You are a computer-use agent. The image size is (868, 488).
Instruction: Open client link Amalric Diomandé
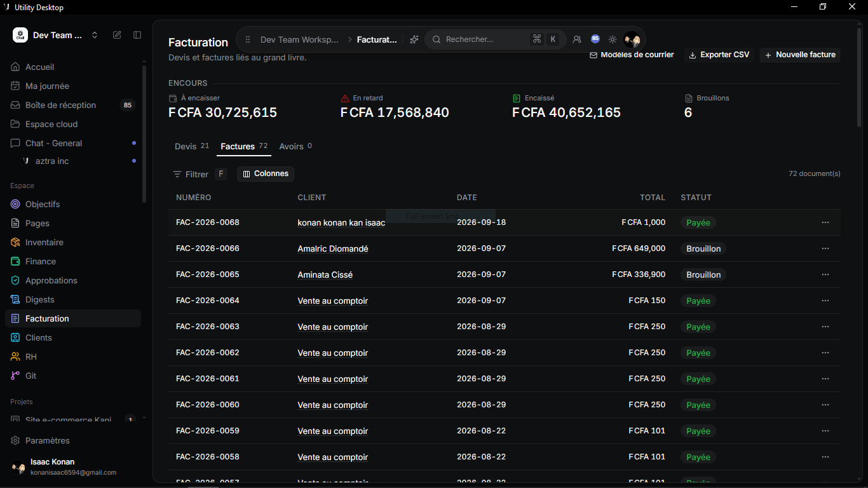click(x=333, y=248)
